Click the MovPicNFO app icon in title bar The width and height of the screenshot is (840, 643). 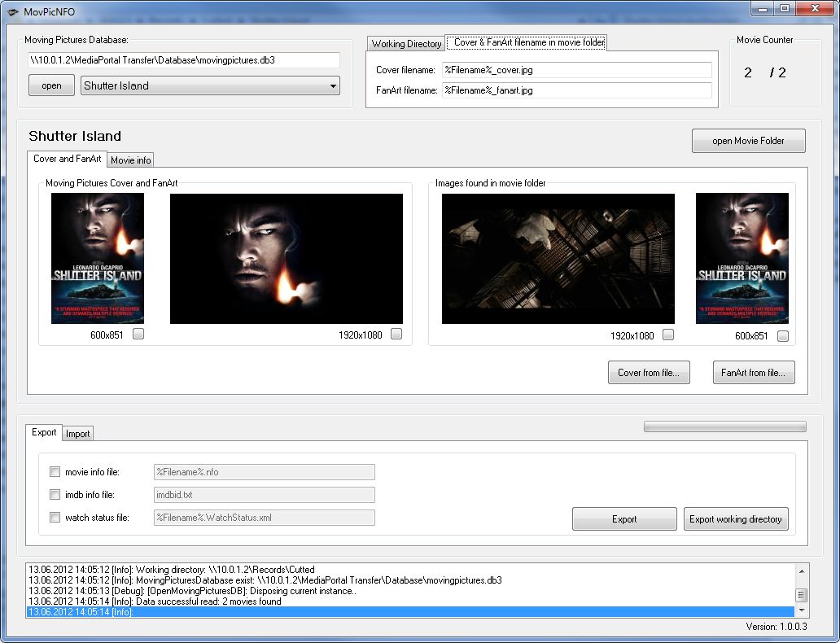[x=12, y=11]
